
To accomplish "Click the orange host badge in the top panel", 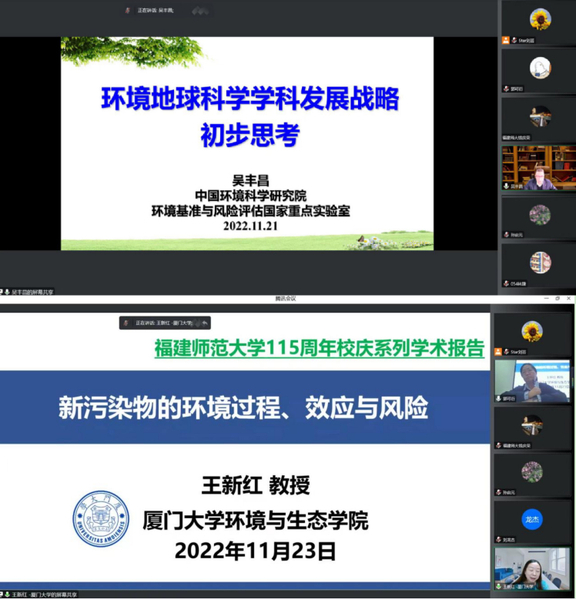I will tap(506, 40).
